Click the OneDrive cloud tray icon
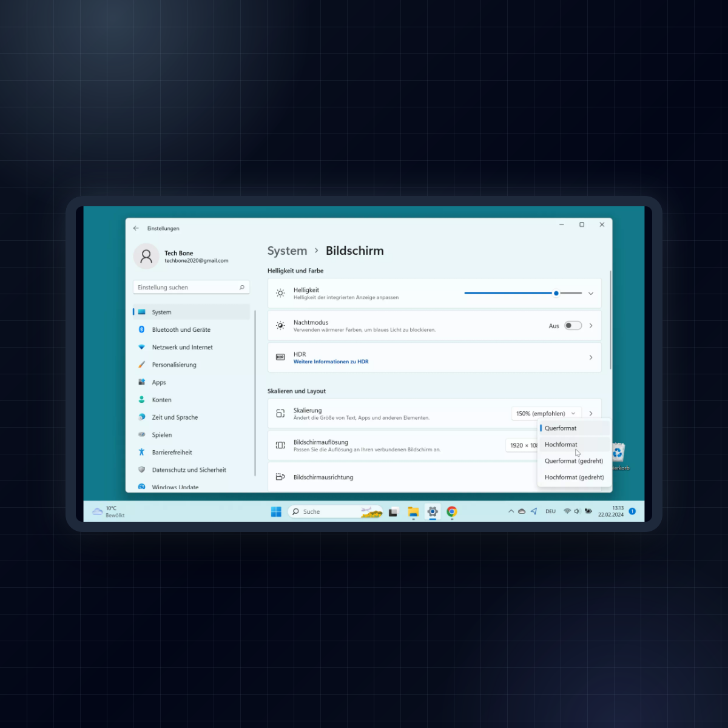Viewport: 728px width, 728px height. [x=522, y=511]
